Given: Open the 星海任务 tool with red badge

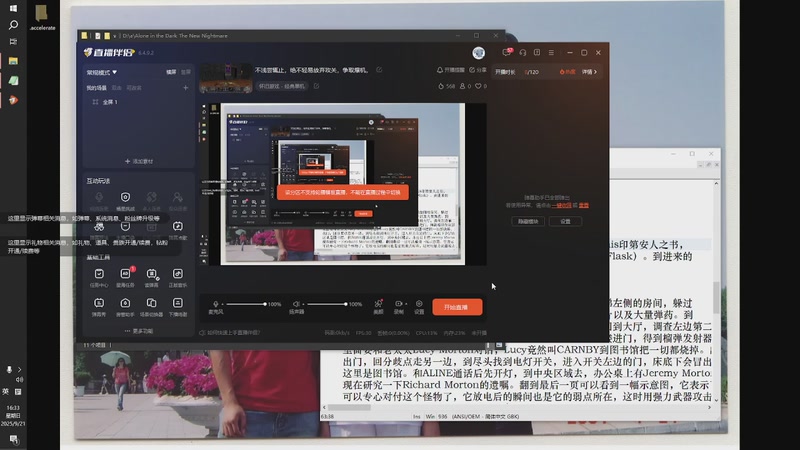Looking at the screenshot, I should (125, 278).
